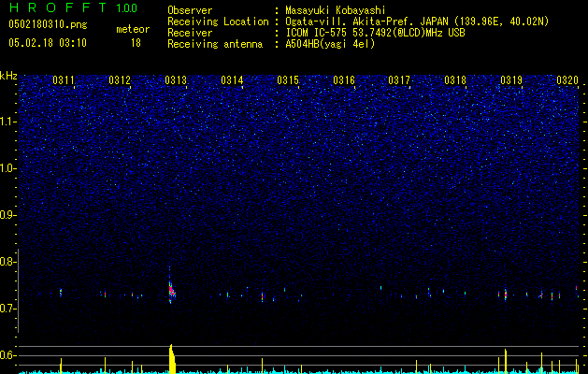This screenshot has width=588, height=374.
Task: Click the 0313 time marker
Action: point(176,79)
